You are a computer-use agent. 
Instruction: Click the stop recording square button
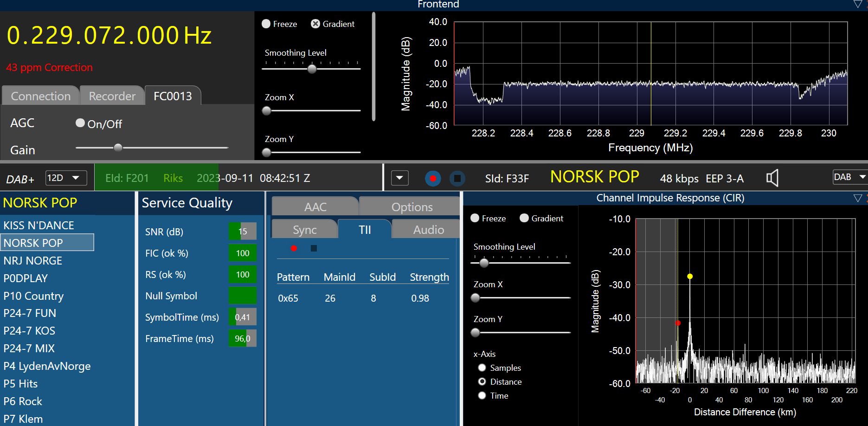457,178
